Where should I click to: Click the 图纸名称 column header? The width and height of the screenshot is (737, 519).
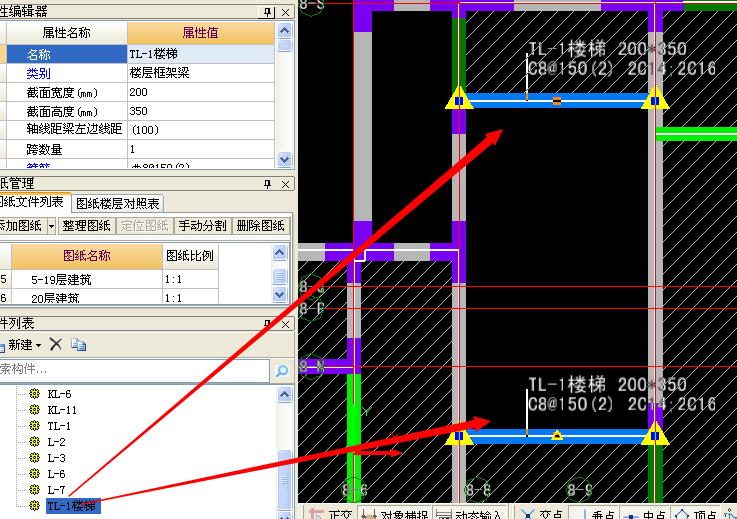point(87,256)
